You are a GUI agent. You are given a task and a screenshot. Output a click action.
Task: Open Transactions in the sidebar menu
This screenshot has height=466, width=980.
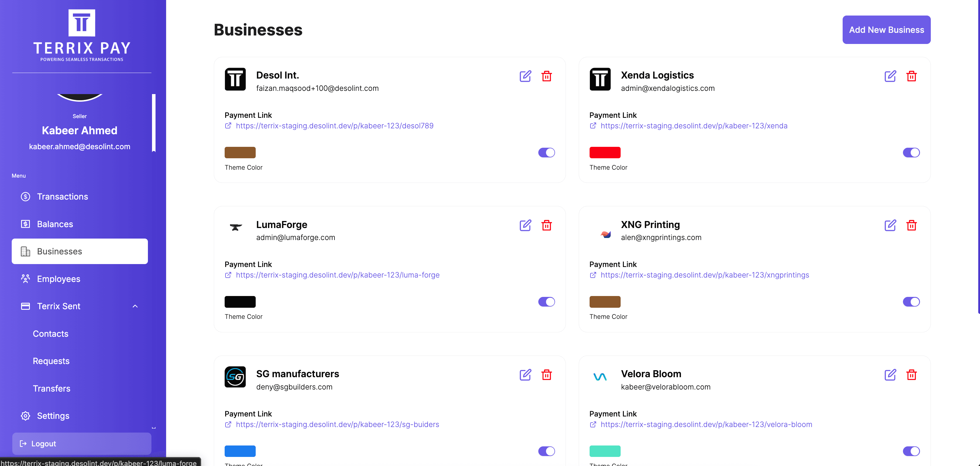click(x=79, y=197)
